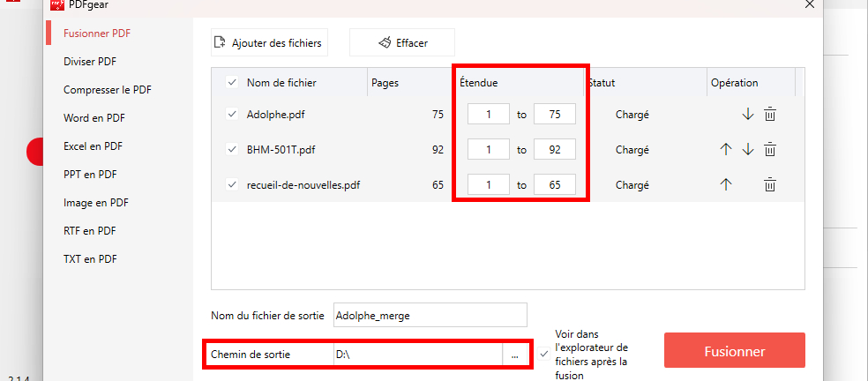Edit the end page field showing 65
Viewport: 868px width, 381px height.
pyautogui.click(x=555, y=184)
